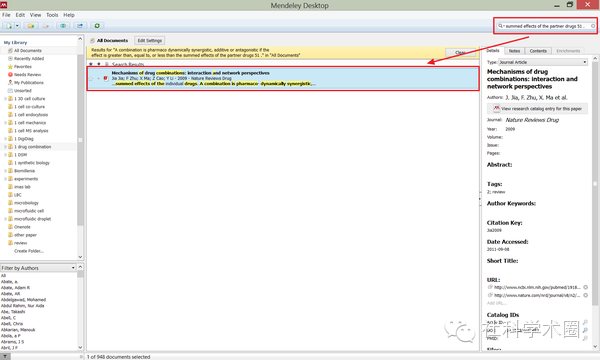
Task: Select the 1 drug combination folder
Action: pos(33,147)
